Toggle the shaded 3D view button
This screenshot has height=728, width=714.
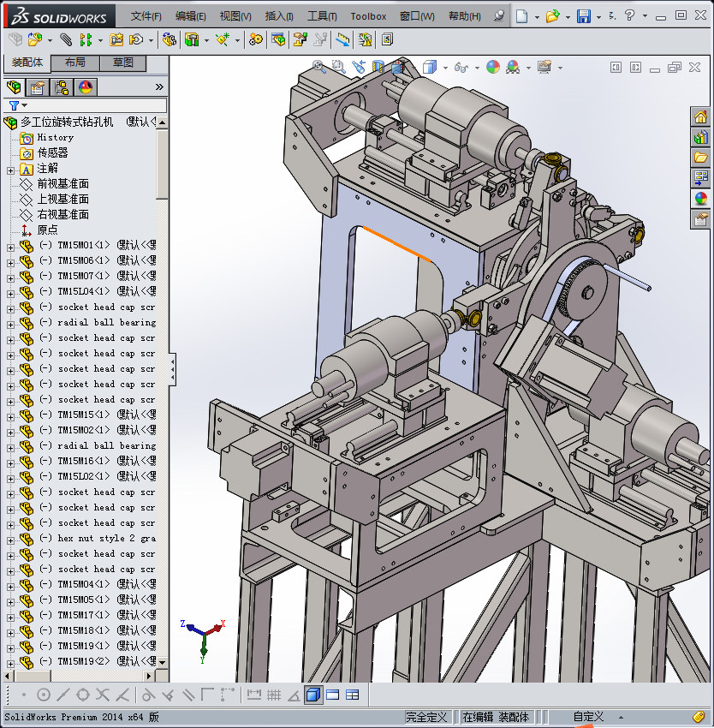point(313,695)
